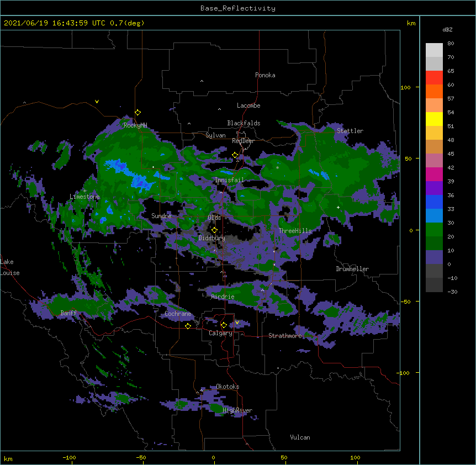Click white plus marker west of Stettler echoes
Viewport: 476px width, 465px height.
[x=338, y=207]
